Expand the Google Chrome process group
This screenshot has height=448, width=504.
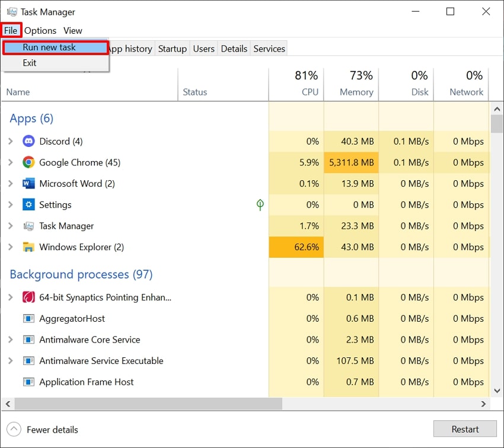10,162
